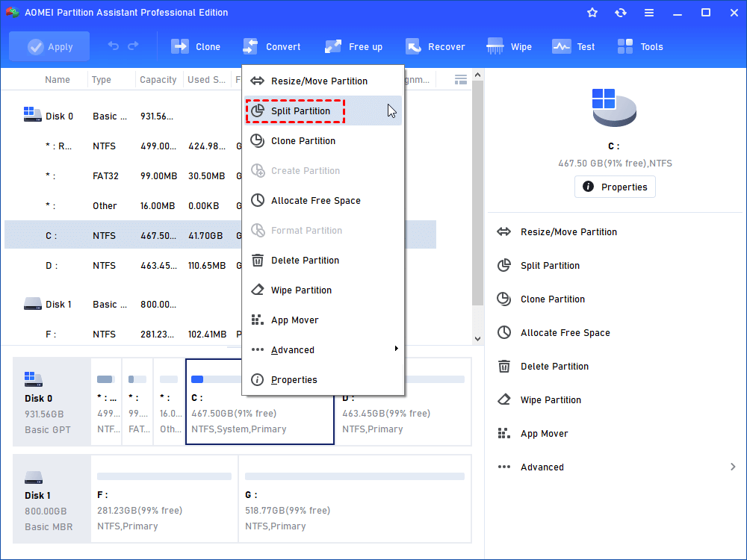The width and height of the screenshot is (747, 560).
Task: Click the Capacity column header
Action: (x=158, y=80)
